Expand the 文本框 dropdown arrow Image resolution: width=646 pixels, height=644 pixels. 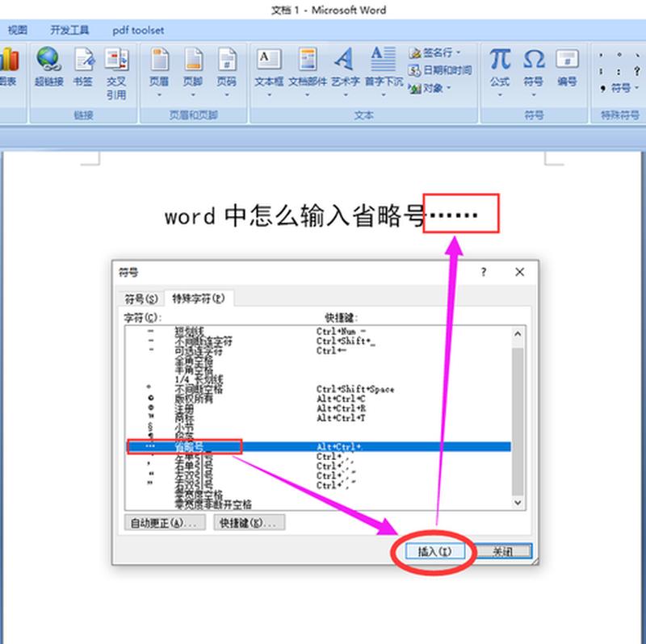pyautogui.click(x=269, y=95)
